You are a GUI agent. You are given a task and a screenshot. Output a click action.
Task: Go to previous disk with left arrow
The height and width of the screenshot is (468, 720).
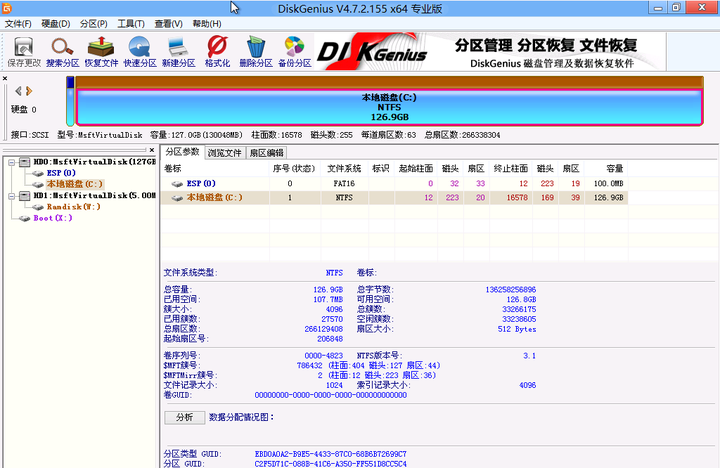tap(18, 91)
